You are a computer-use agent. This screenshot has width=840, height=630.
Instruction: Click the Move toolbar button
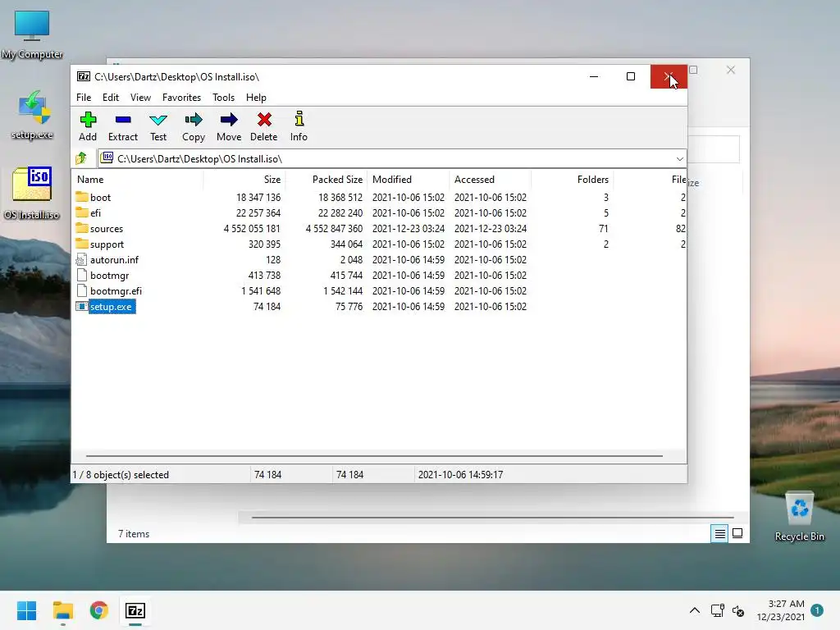click(229, 127)
